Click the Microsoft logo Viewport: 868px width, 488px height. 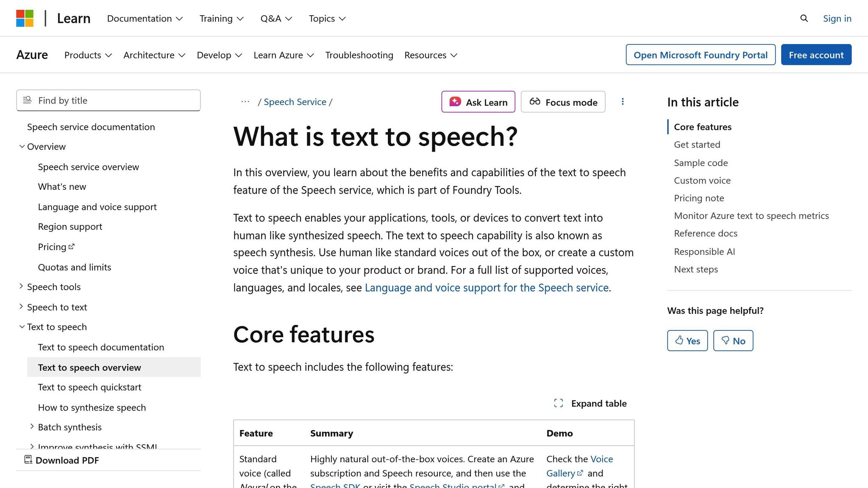tap(25, 17)
